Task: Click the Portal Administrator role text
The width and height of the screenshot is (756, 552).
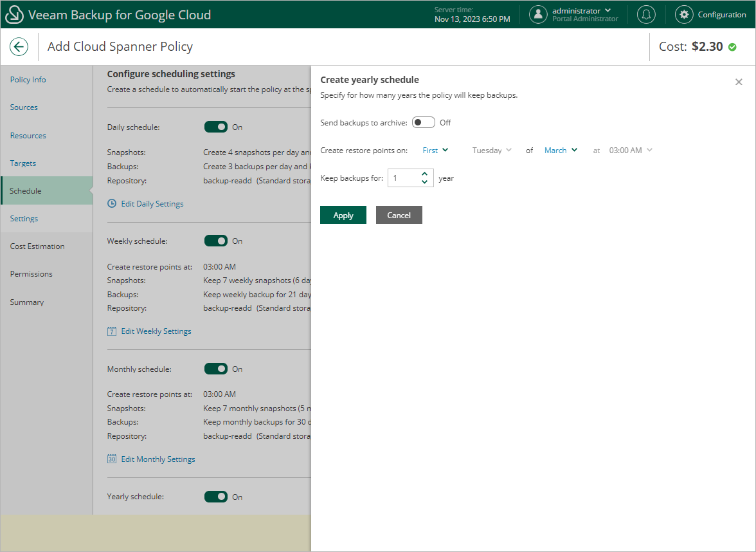Action: pos(585,19)
